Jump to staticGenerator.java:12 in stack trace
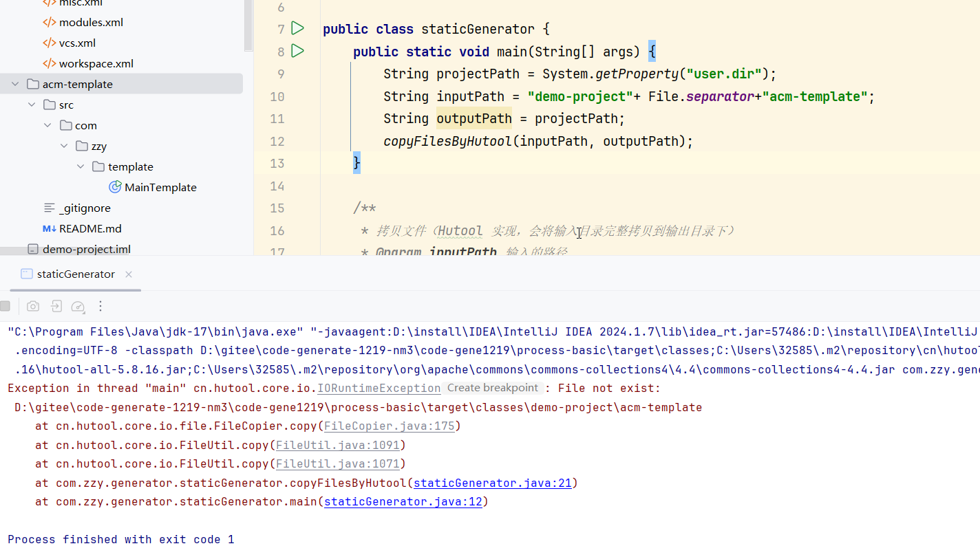The image size is (980, 557). [x=403, y=502]
